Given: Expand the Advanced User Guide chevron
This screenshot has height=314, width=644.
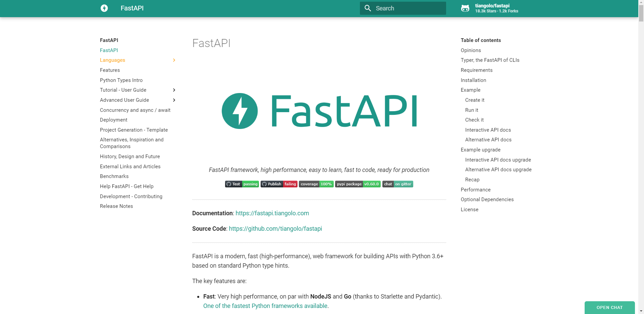Looking at the screenshot, I should click(174, 100).
